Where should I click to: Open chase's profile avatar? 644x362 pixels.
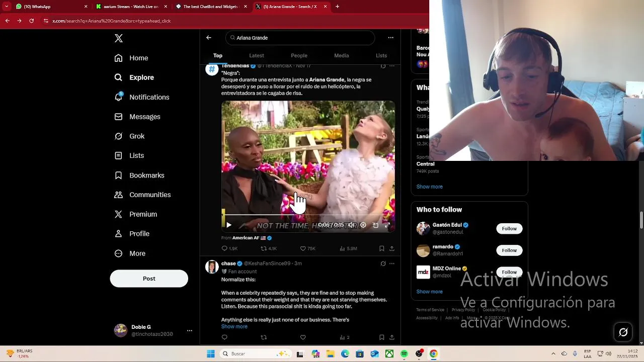pos(212,266)
